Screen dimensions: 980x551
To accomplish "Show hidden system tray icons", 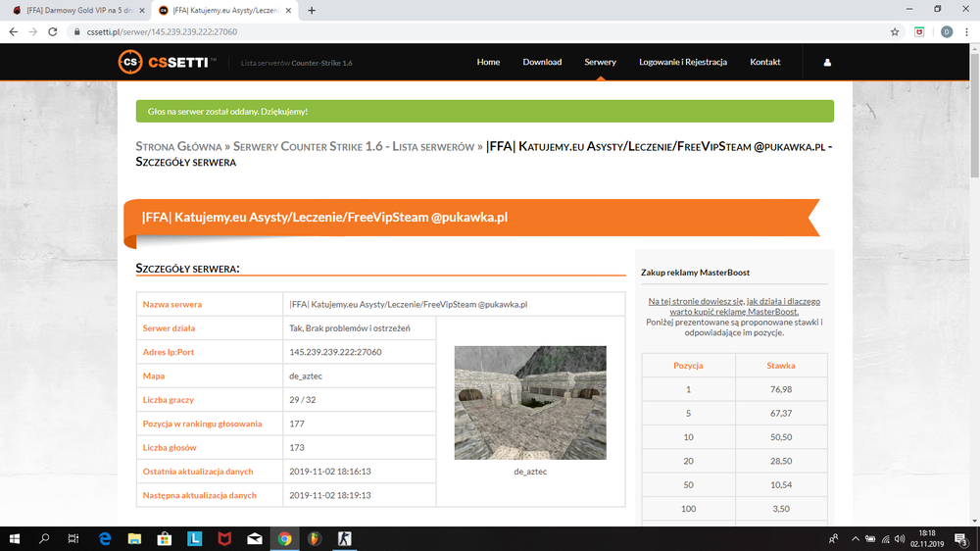I will (855, 538).
